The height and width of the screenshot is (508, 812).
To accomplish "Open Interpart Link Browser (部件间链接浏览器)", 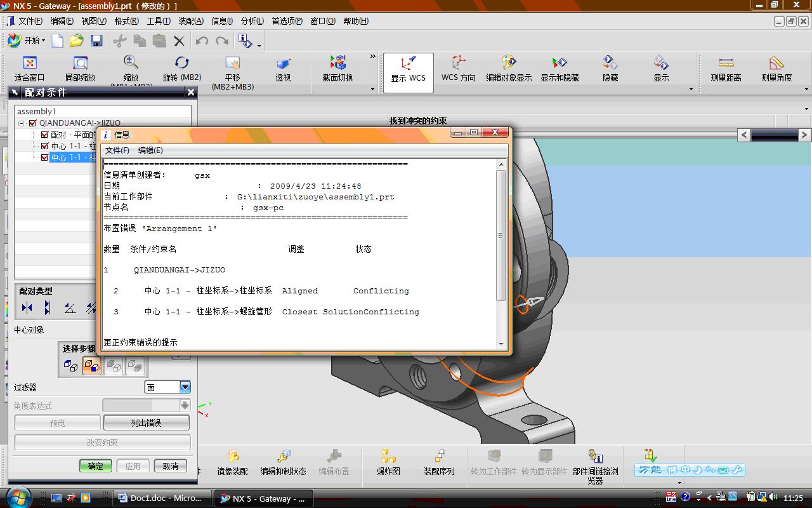I will [x=595, y=467].
